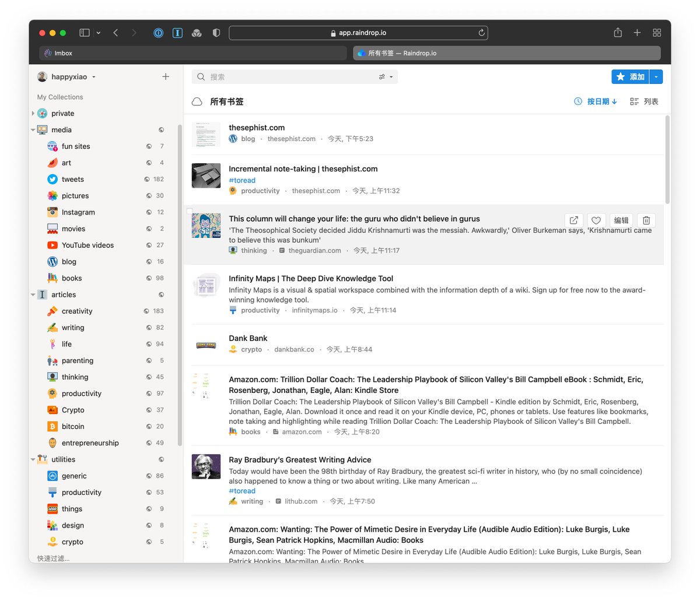Collapse the articles collection group

[x=33, y=295]
